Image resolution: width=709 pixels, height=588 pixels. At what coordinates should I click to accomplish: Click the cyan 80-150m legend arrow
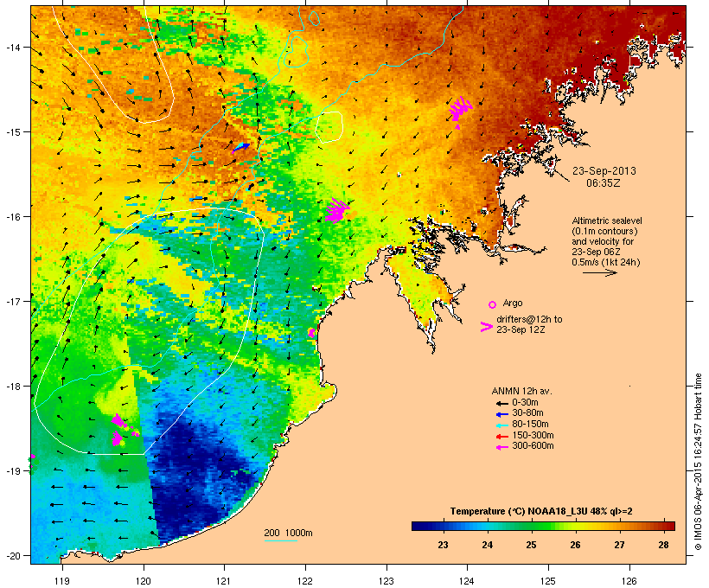[501, 425]
